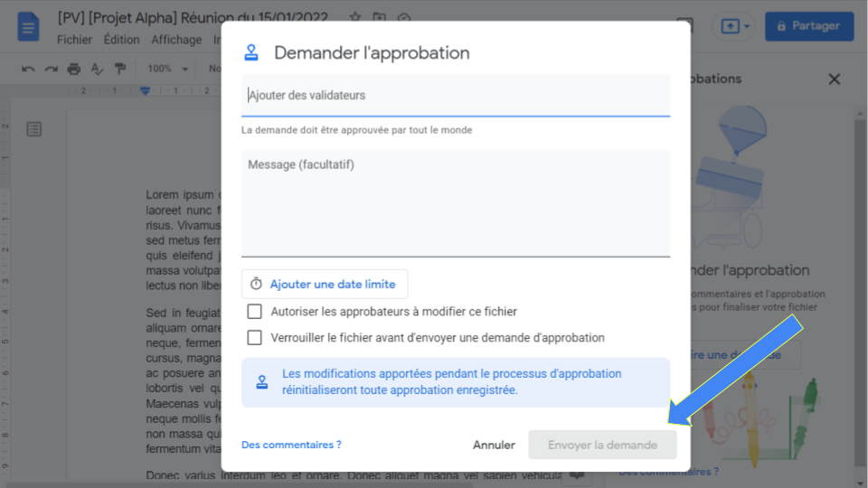
Task: Check 'Verrouiller le fichier' checkbox
Action: coord(255,337)
